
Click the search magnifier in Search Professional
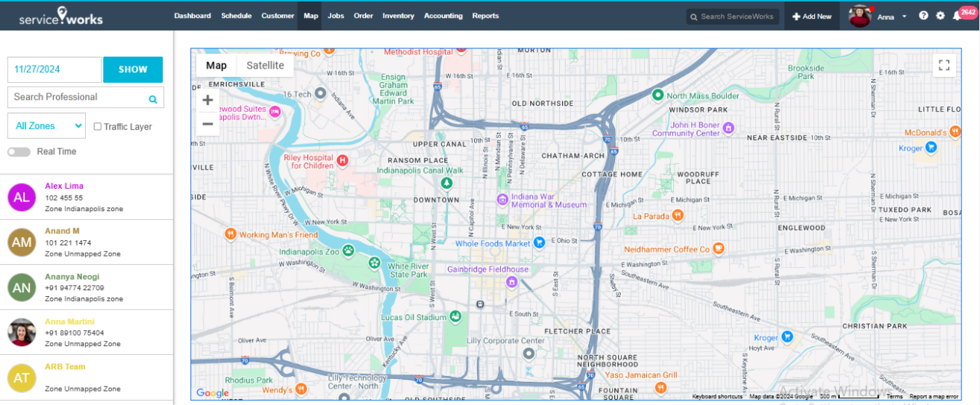coord(153,98)
